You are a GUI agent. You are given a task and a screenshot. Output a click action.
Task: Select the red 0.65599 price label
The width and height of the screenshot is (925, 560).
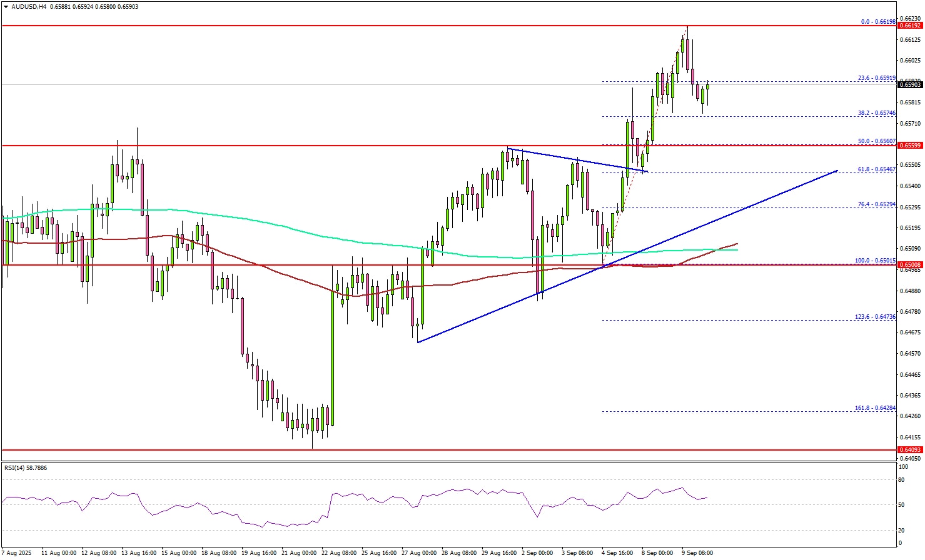(x=909, y=145)
